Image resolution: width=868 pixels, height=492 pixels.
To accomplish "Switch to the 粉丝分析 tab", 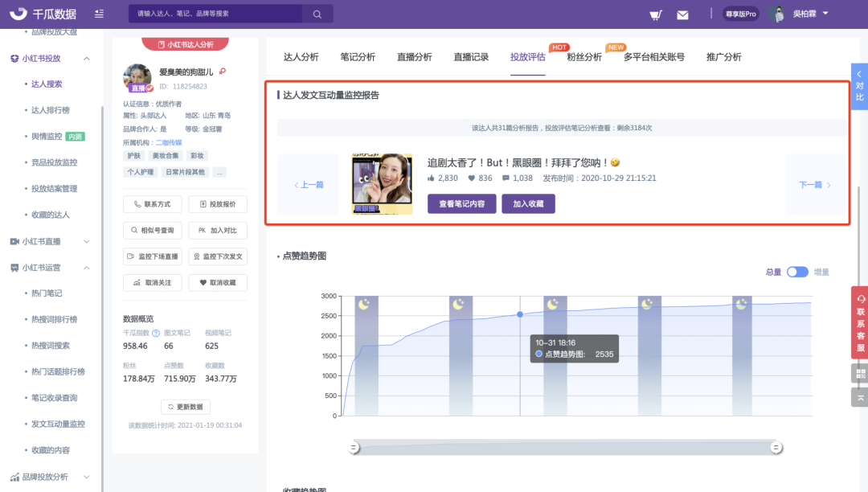I will [x=584, y=57].
